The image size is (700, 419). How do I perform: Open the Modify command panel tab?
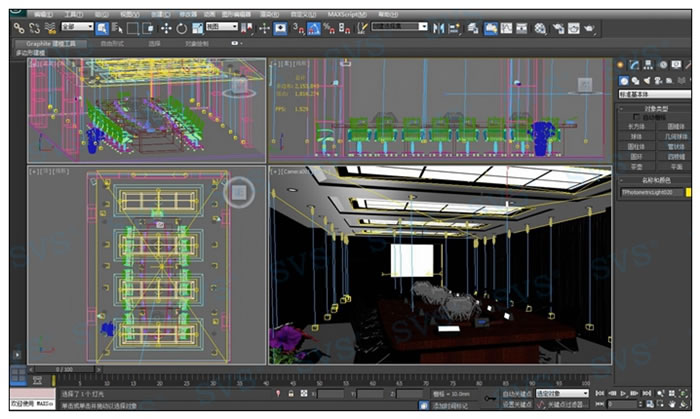pos(635,65)
